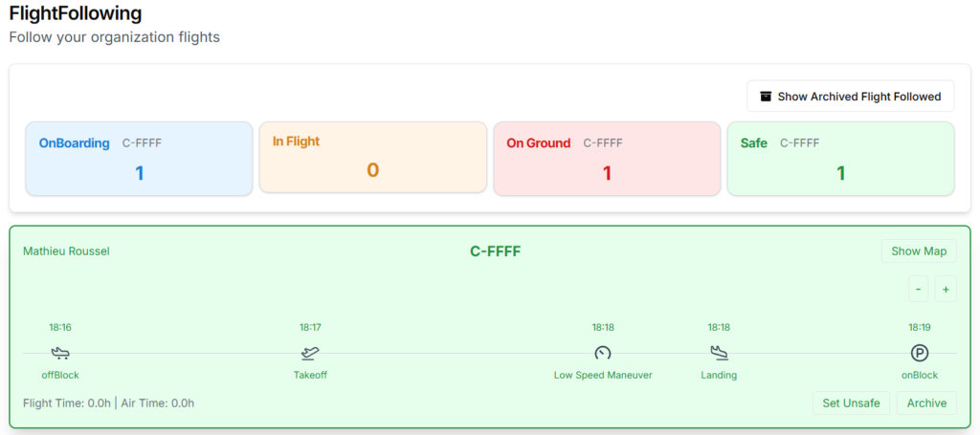Screen dimensions: 980x435
Task: Select the Safe status card
Action: coord(840,159)
